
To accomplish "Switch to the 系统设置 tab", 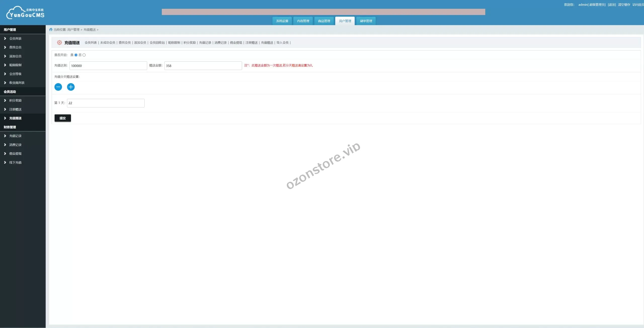I will (282, 21).
